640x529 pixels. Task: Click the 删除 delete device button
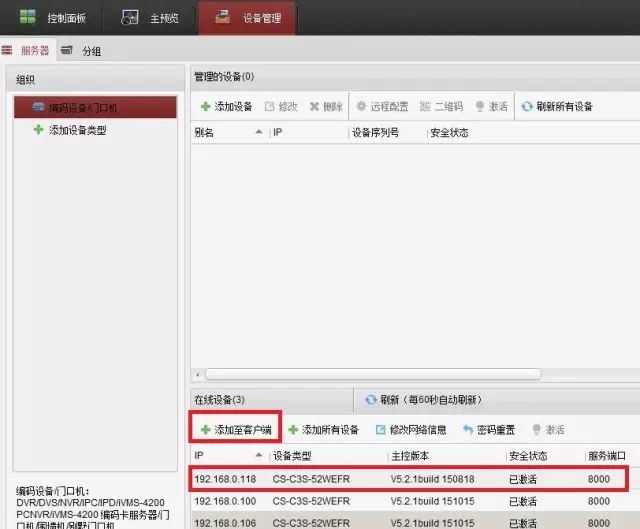click(327, 106)
